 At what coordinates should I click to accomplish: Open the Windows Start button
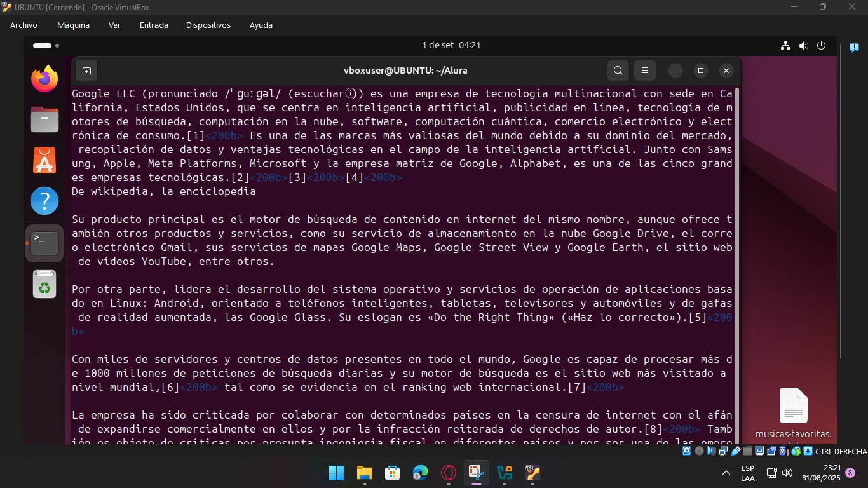click(x=336, y=473)
